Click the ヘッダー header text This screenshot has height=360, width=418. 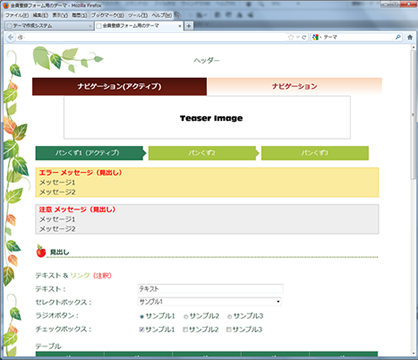click(207, 61)
